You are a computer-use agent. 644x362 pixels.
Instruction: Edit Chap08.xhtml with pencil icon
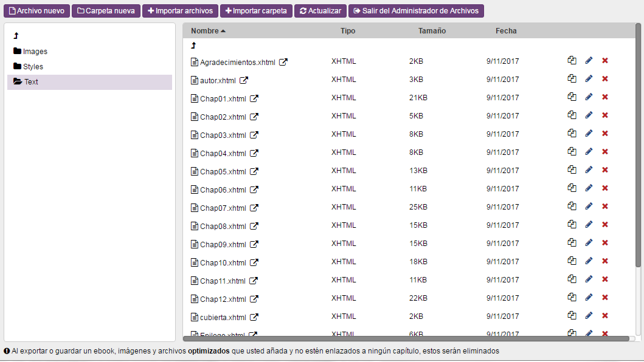589,224
